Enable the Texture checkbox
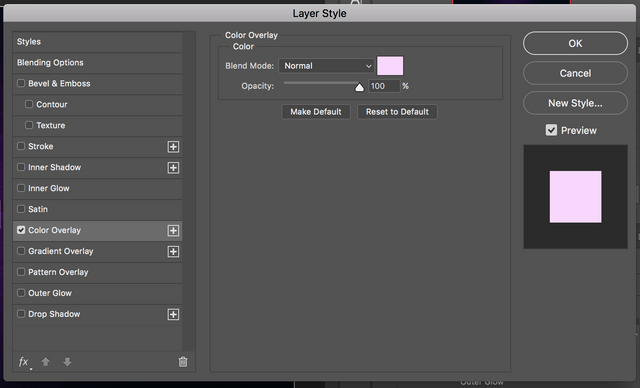The image size is (640, 388). point(29,125)
